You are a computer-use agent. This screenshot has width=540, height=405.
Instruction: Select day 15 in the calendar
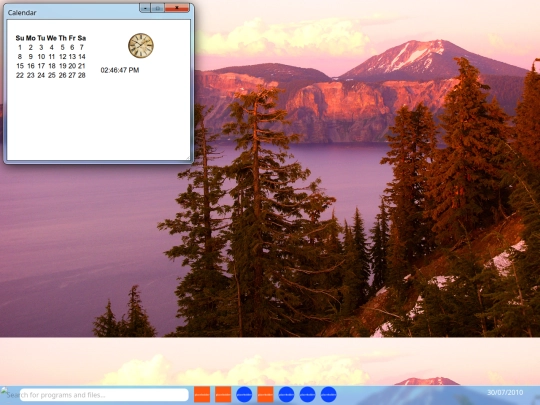pos(20,66)
